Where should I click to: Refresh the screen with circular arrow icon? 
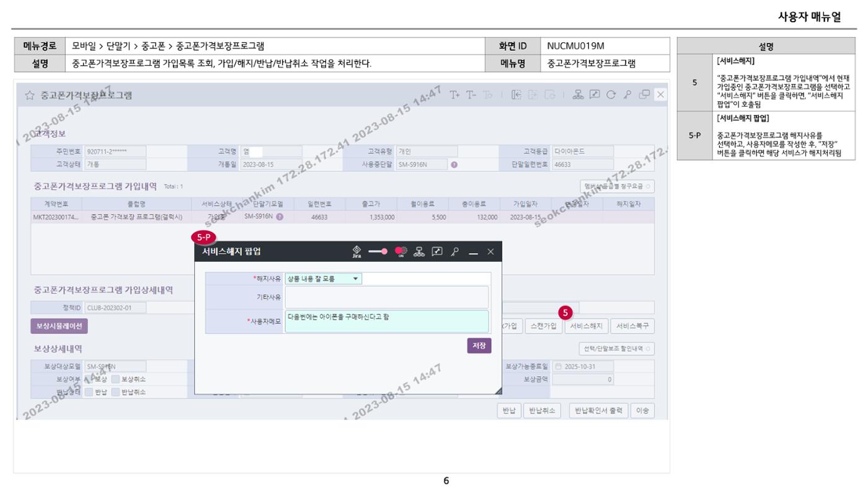pos(612,95)
